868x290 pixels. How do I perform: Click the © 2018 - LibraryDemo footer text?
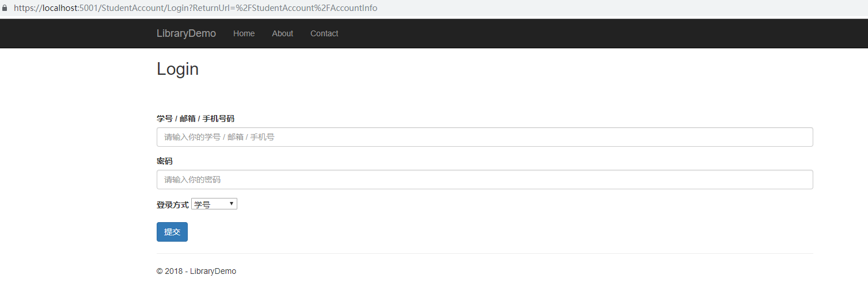196,271
